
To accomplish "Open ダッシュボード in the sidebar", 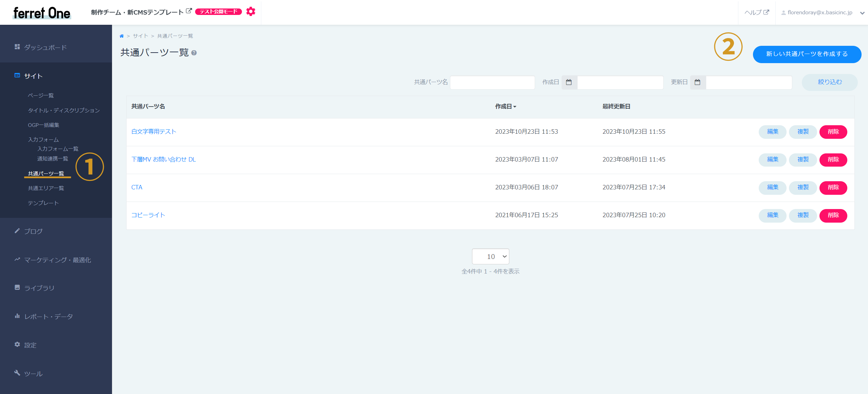I will pyautogui.click(x=45, y=48).
